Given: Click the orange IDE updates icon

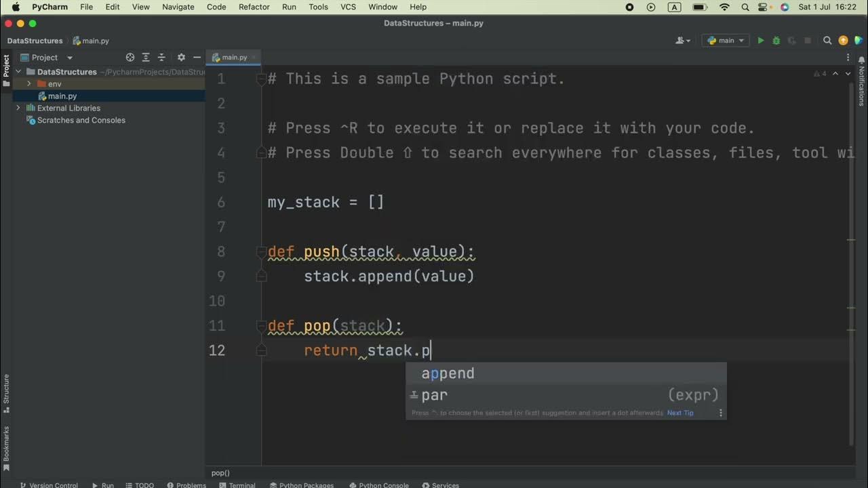Looking at the screenshot, I should pyautogui.click(x=843, y=41).
